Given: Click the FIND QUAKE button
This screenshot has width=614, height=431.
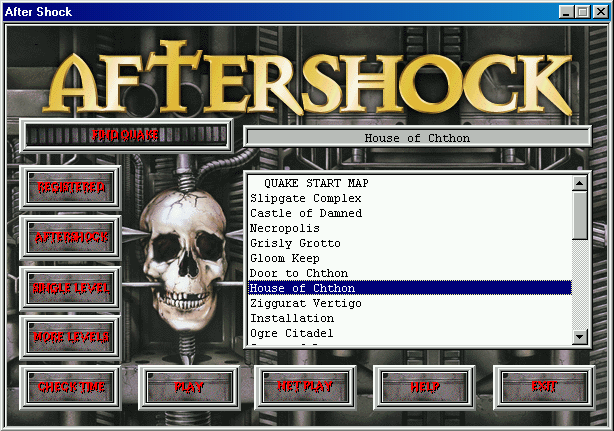Looking at the screenshot, I should click(126, 135).
